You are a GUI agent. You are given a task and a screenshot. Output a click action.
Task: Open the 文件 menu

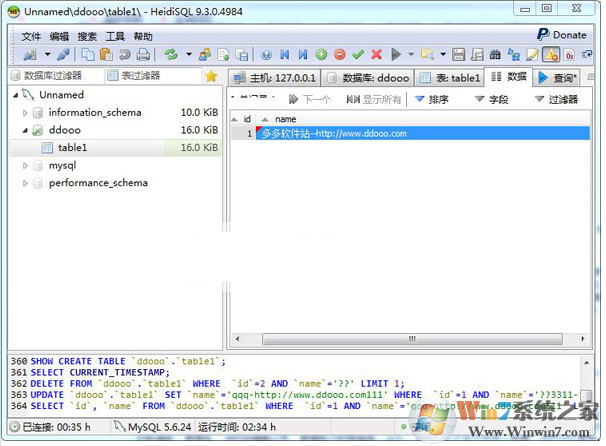(x=31, y=36)
